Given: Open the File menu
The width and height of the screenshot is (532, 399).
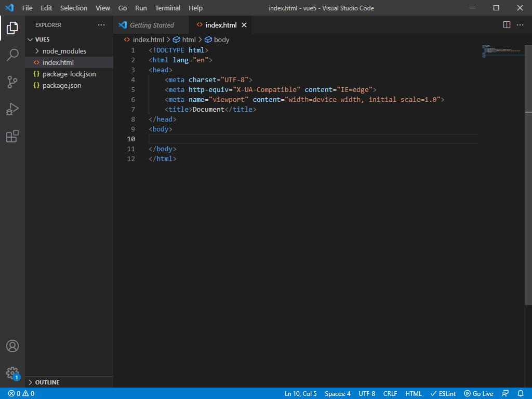Looking at the screenshot, I should 28,8.
